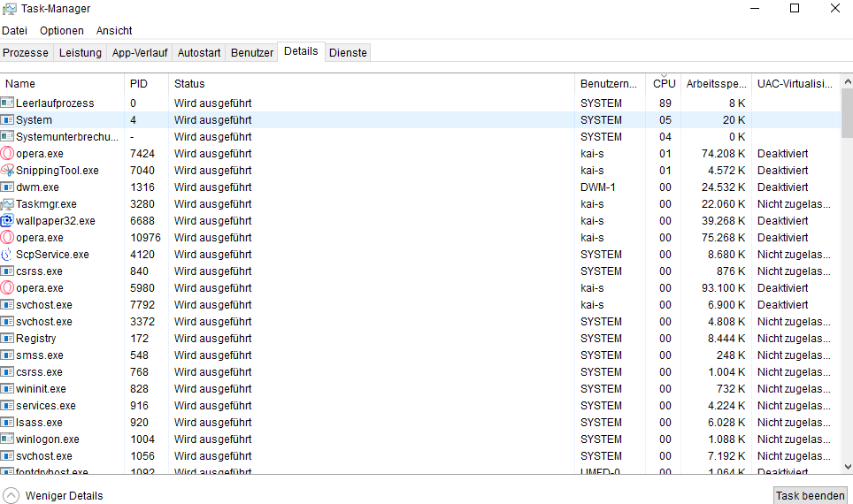Sort by the Arbeitsspeicher column header
Viewport: 853px width, 504px height.
click(716, 84)
